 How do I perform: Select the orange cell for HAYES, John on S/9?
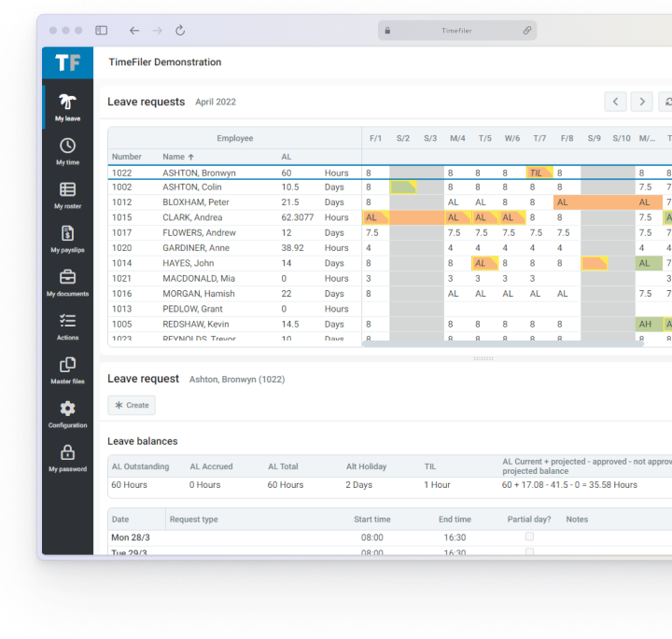595,263
